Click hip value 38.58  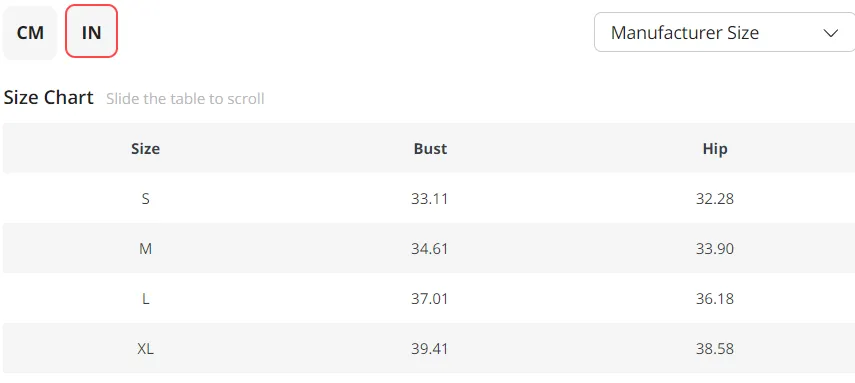pos(715,349)
